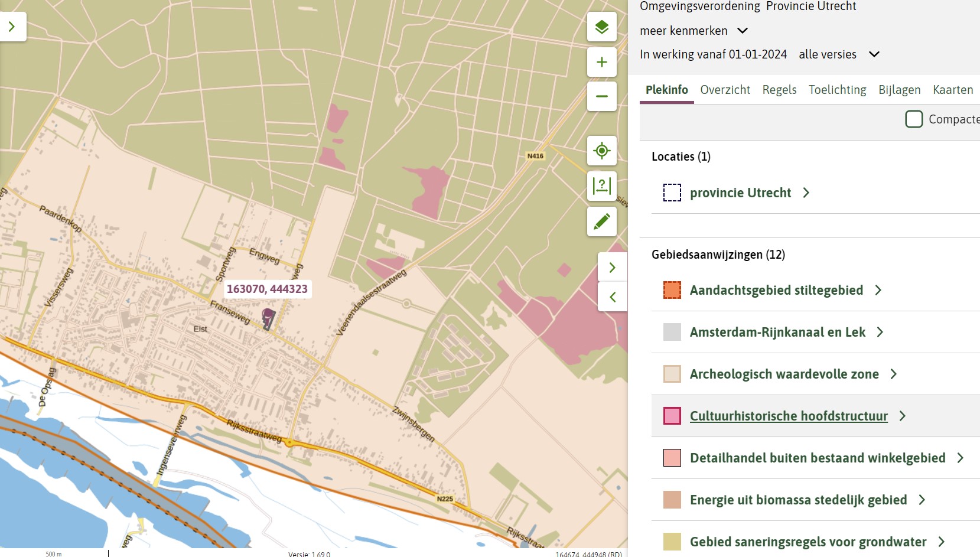
Task: Open the Toelichting tab
Action: (837, 90)
